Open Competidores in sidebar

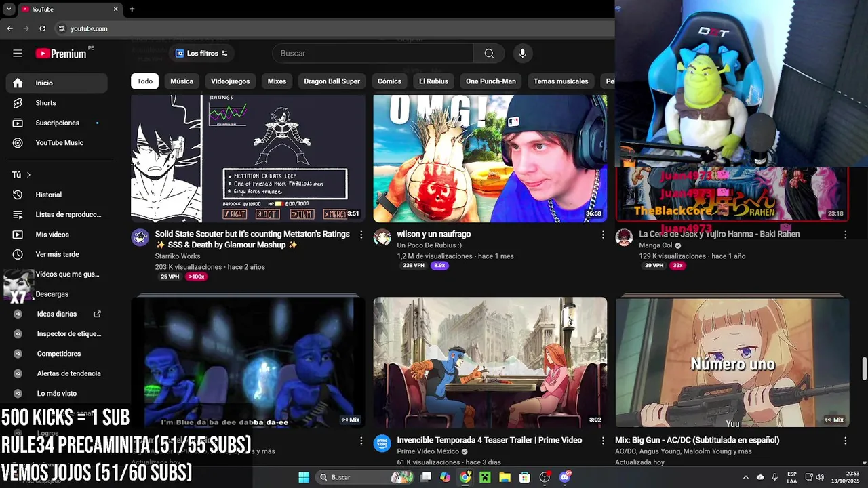tap(57, 354)
